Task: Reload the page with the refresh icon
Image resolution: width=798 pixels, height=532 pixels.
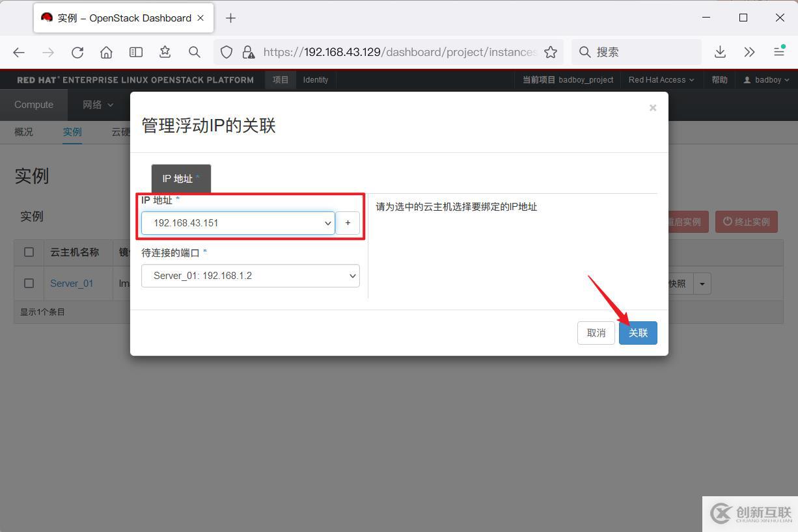Action: coord(77,52)
